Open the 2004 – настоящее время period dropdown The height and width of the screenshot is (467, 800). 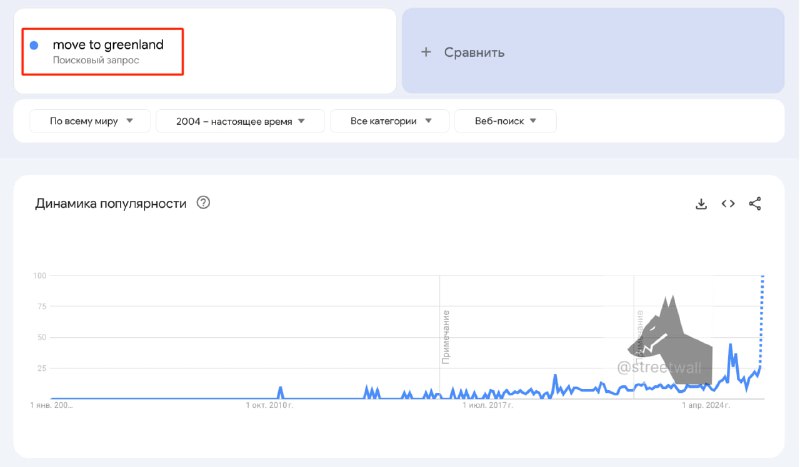241,121
